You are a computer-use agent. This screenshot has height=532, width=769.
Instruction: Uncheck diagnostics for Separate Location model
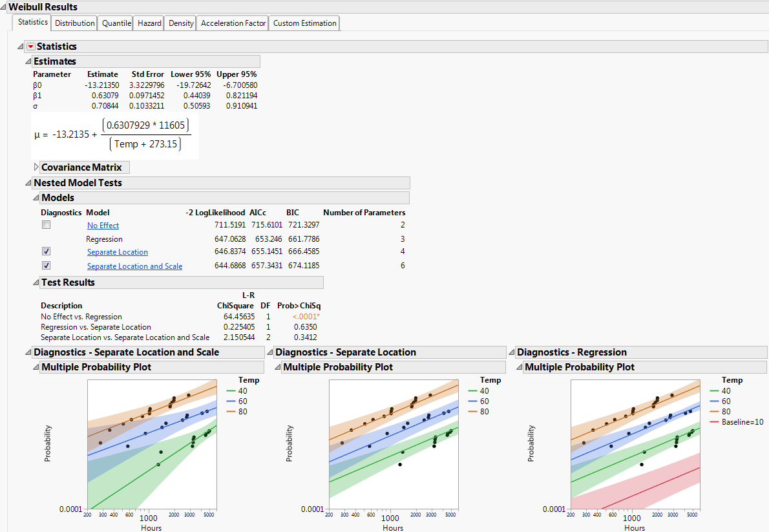[x=46, y=251]
